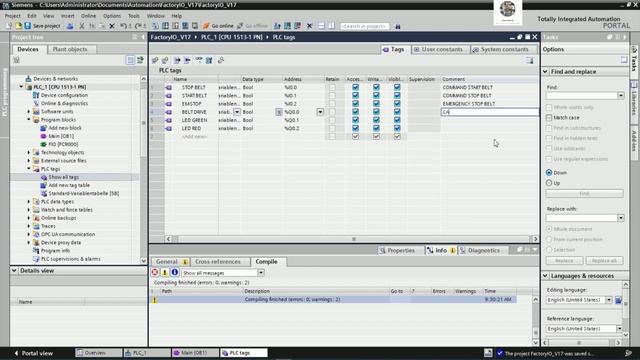This screenshot has height=360, width=640.
Task: Click the project tree view toggle icon
Action: 130,60
